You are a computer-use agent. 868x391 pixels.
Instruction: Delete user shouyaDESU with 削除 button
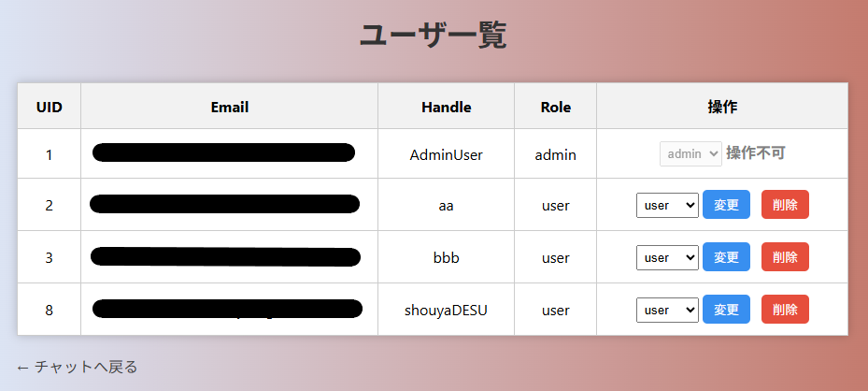785,310
